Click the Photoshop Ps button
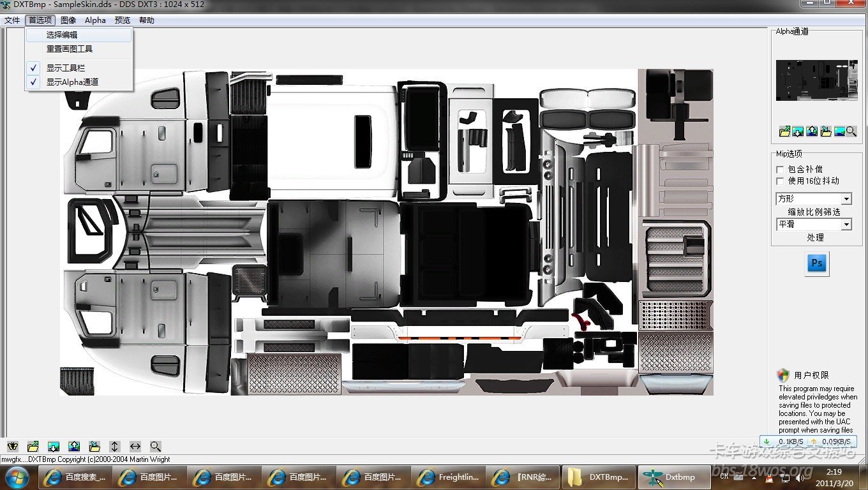Screen dimensions: 868x490 (816, 264)
